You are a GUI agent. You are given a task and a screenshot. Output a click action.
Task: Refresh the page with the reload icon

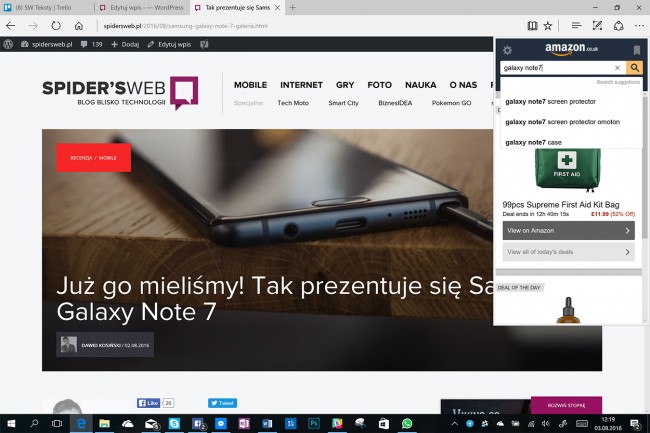pyautogui.click(x=56, y=26)
